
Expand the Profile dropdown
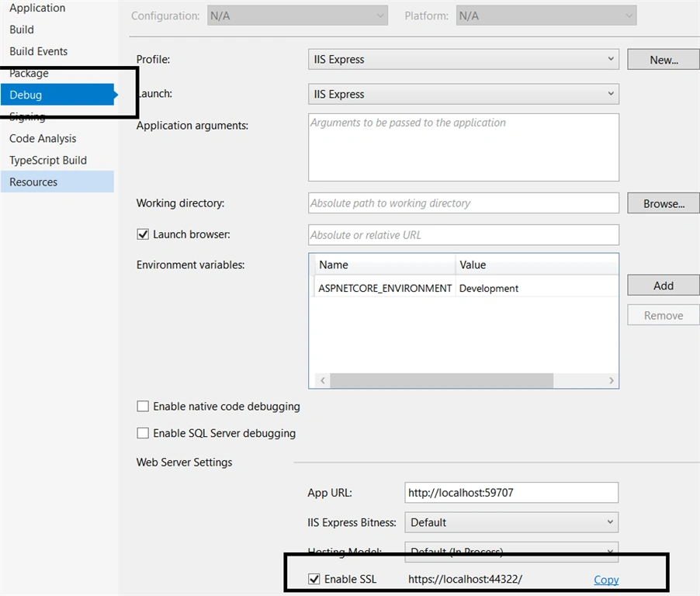click(x=463, y=60)
